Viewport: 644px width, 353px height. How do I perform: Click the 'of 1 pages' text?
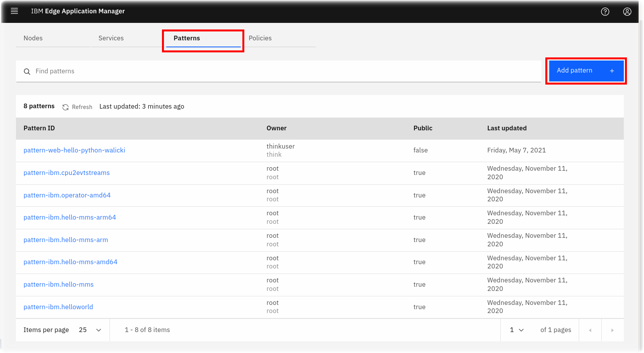556,330
